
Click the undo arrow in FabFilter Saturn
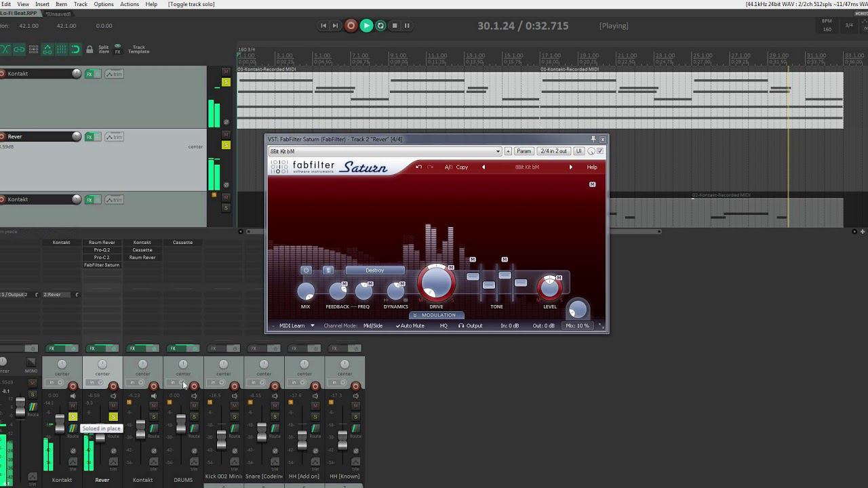pyautogui.click(x=418, y=167)
